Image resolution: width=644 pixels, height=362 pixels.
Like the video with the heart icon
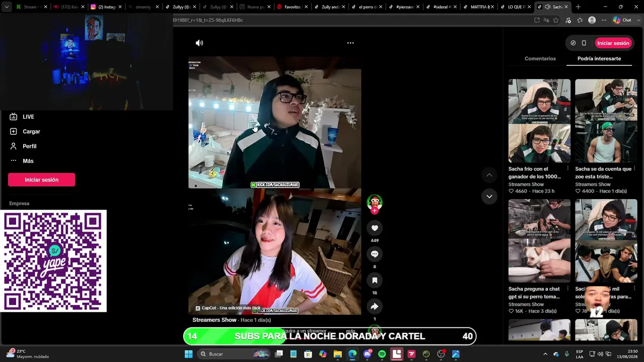click(x=374, y=228)
